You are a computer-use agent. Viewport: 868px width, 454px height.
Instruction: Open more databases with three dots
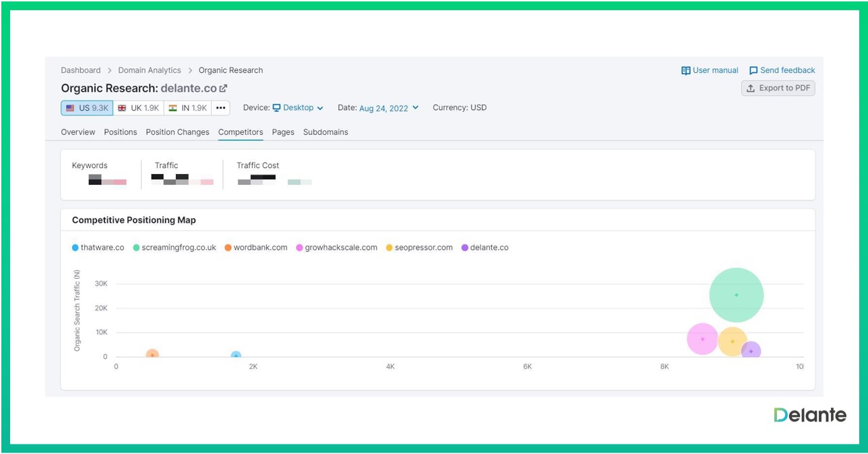[x=220, y=108]
